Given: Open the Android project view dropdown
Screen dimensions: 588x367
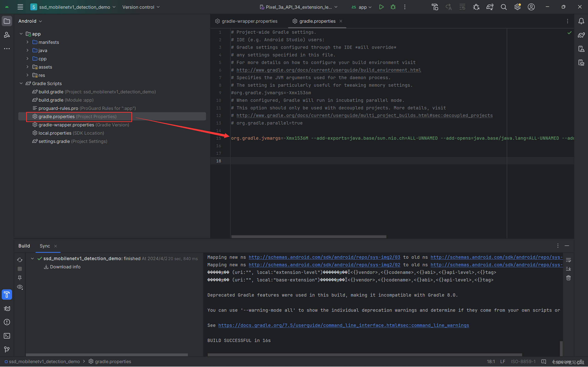Looking at the screenshot, I should tap(30, 21).
